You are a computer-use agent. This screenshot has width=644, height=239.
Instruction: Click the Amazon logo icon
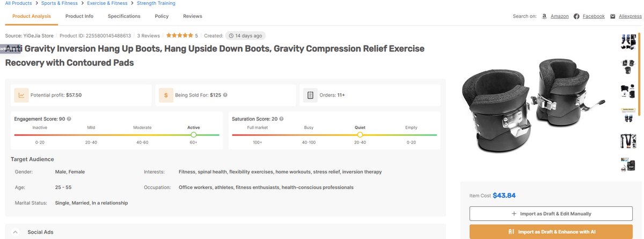[x=544, y=16]
